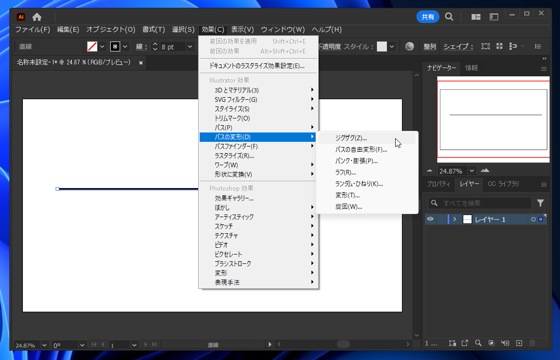
Task: Open the artboard number dropdown
Action: pyautogui.click(x=134, y=345)
